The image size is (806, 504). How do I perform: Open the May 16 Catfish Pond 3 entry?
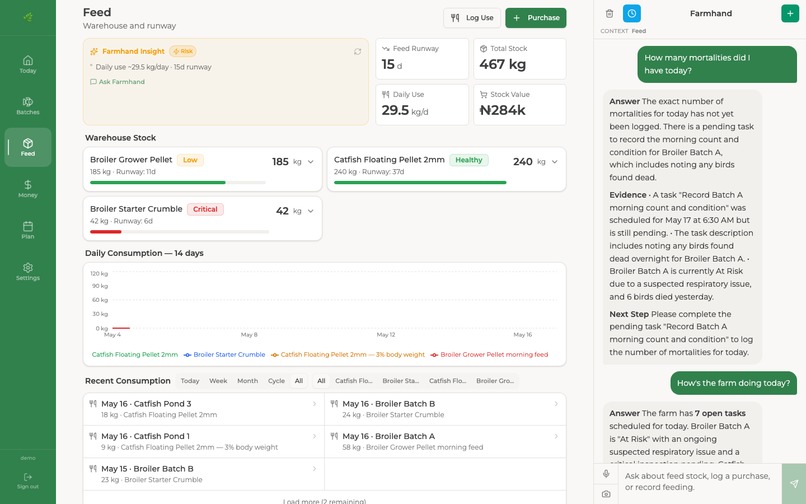[204, 409]
